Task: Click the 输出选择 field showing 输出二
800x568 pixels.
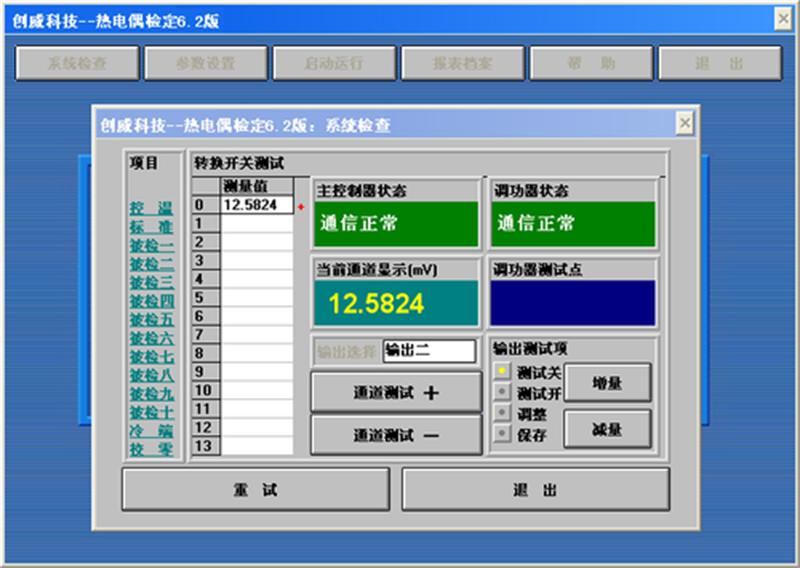Action: tap(428, 351)
